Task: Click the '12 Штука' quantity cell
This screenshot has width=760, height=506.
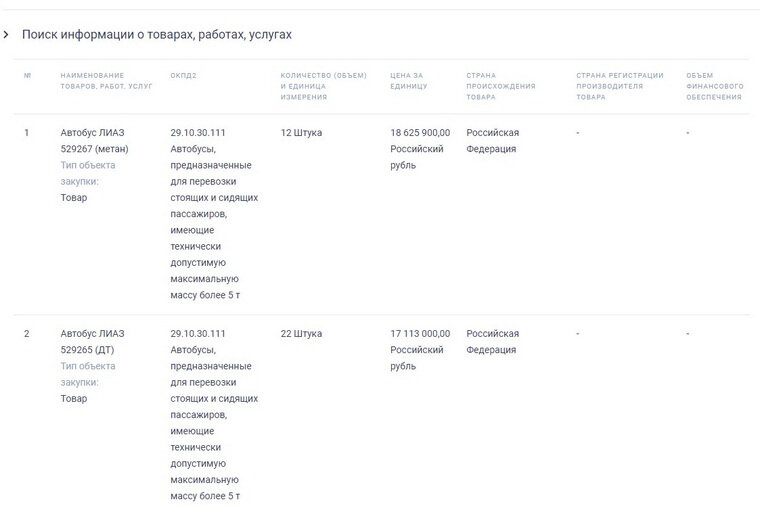Action: point(301,132)
